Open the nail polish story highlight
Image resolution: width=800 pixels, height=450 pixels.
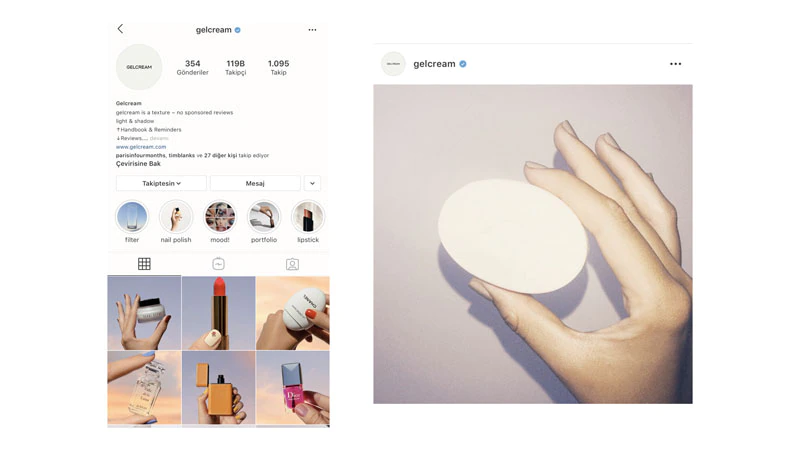click(x=176, y=217)
